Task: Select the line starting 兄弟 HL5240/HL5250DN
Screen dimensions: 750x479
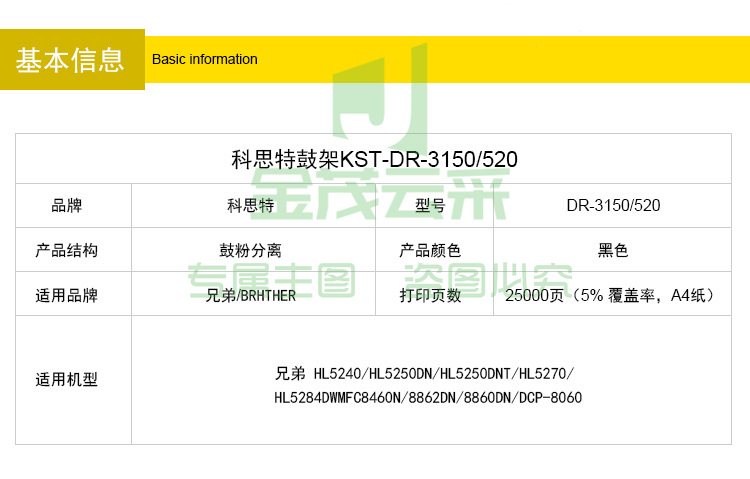Action: tap(424, 373)
